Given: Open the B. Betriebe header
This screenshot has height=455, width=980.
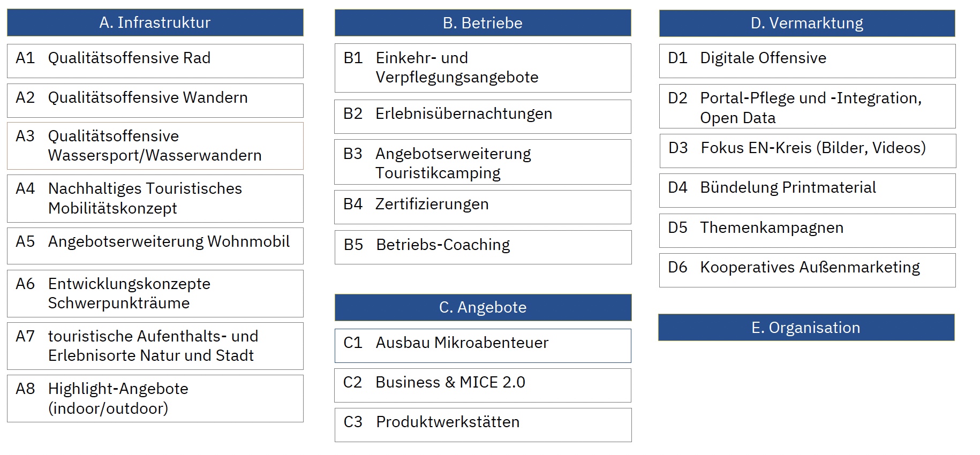Looking at the screenshot, I should pos(483,23).
